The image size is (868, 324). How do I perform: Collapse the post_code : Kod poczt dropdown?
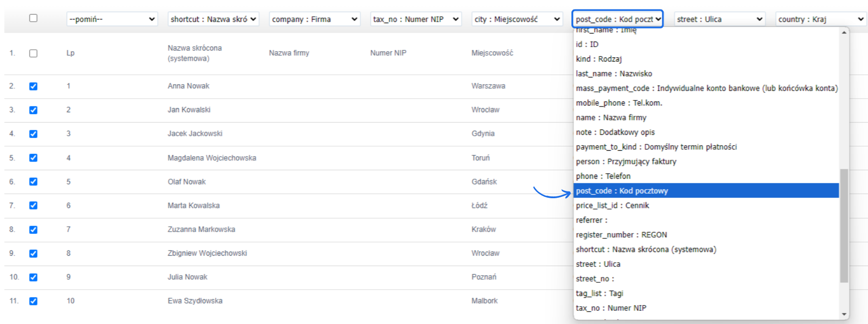(x=618, y=19)
